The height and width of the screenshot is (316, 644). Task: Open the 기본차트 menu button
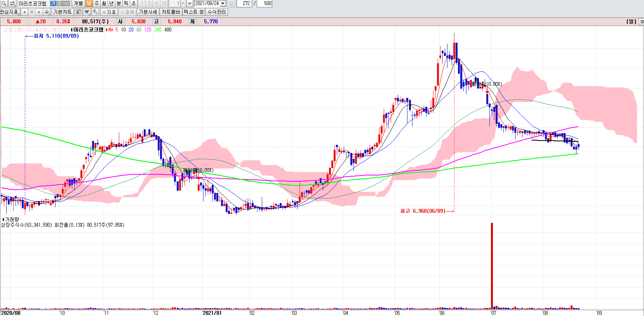tap(62, 12)
